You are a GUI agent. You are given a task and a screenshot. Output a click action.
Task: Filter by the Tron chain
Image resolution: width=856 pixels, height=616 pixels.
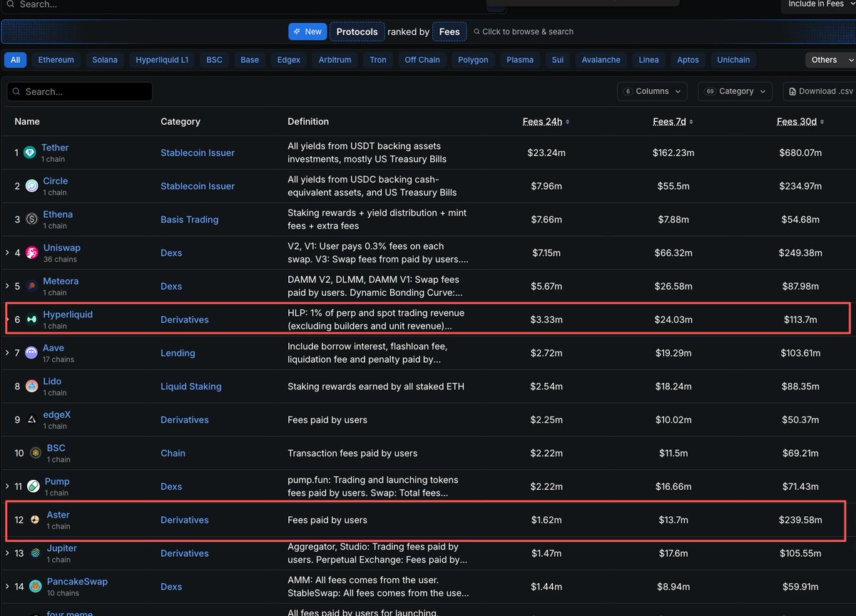coord(378,60)
